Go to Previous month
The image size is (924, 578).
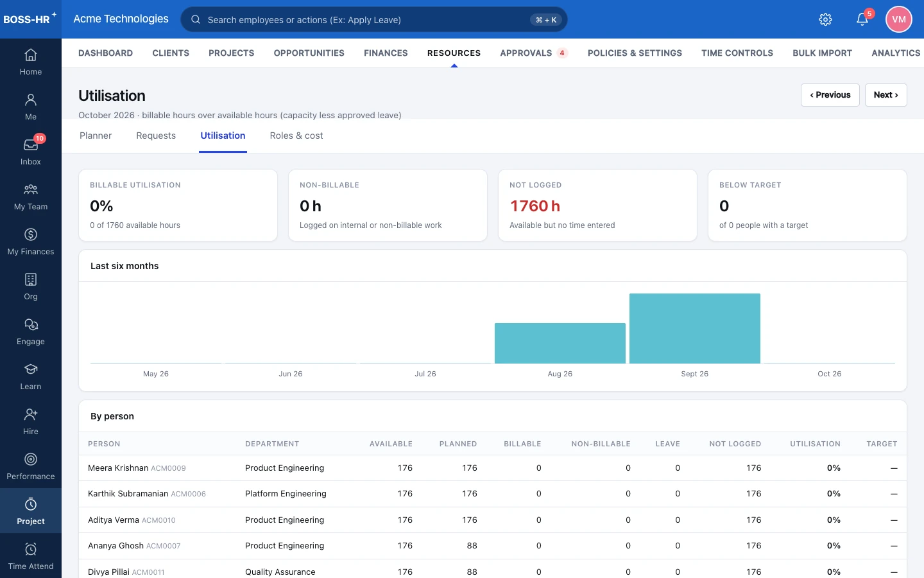pyautogui.click(x=830, y=95)
